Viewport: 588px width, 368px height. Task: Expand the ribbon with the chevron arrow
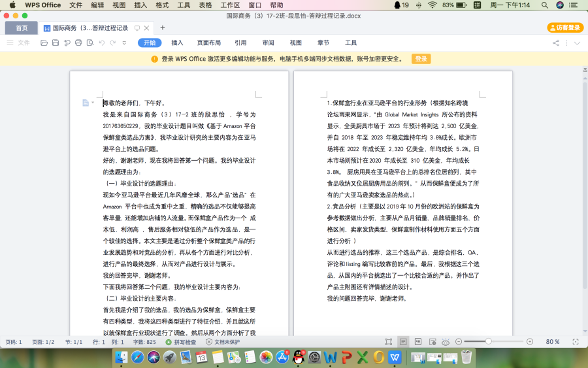[x=577, y=42]
